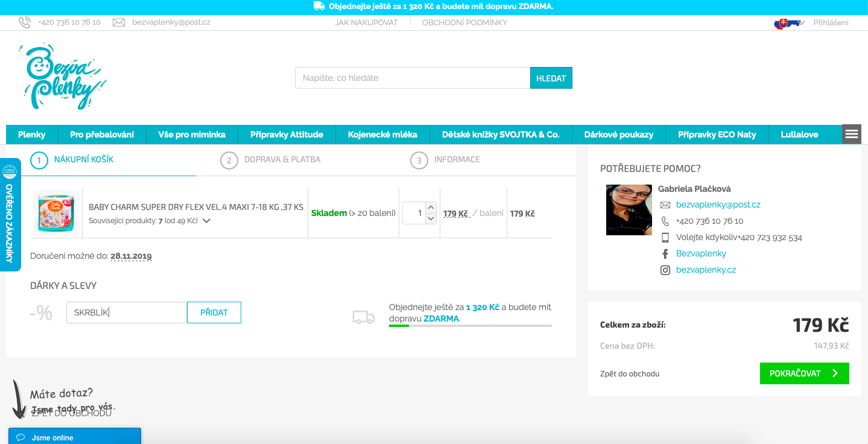Click the Facebook icon in help panel
The width and height of the screenshot is (868, 444).
(x=665, y=254)
